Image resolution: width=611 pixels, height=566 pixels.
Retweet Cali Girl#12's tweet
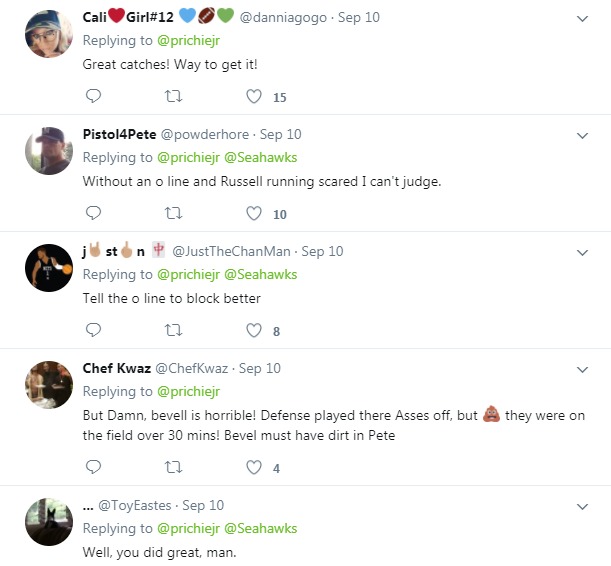pyautogui.click(x=173, y=97)
